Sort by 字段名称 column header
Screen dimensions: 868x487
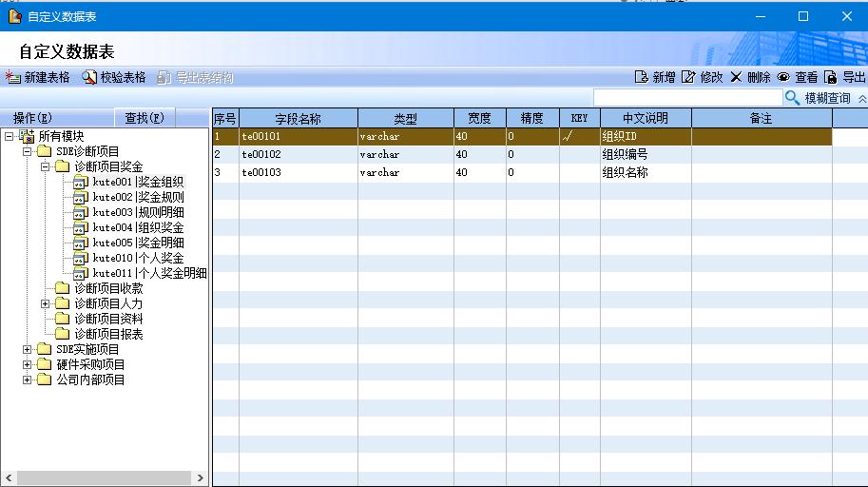pos(298,119)
